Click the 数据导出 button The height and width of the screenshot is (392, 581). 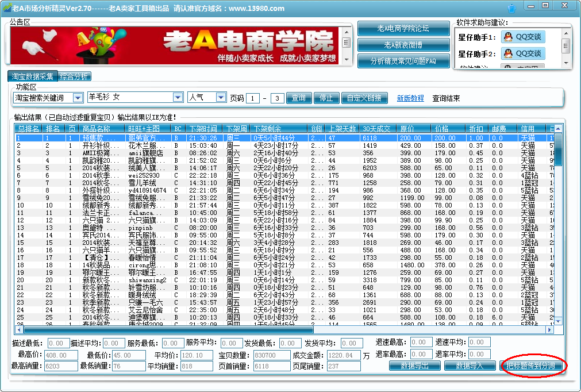pyautogui.click(x=415, y=366)
